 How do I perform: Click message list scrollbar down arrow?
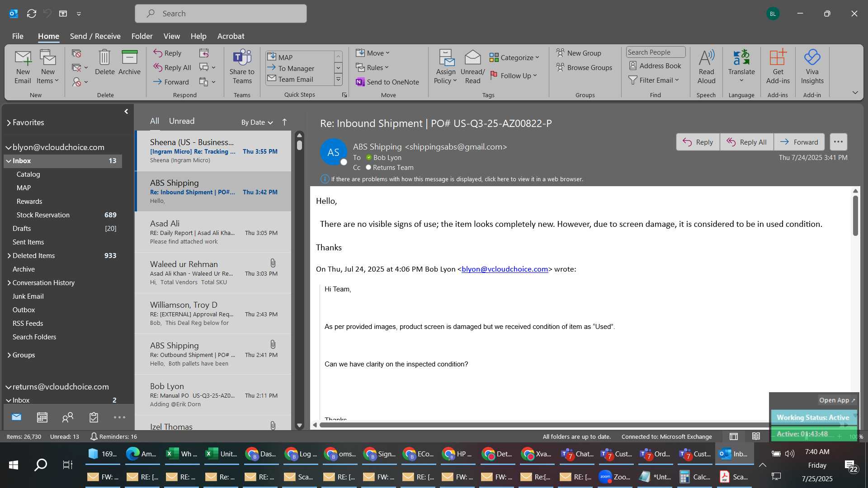[x=299, y=425]
